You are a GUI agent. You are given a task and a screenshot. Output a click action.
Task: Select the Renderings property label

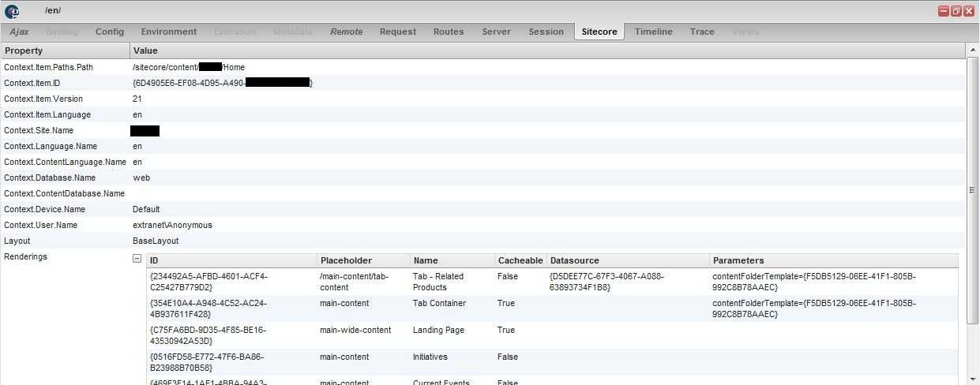25,256
